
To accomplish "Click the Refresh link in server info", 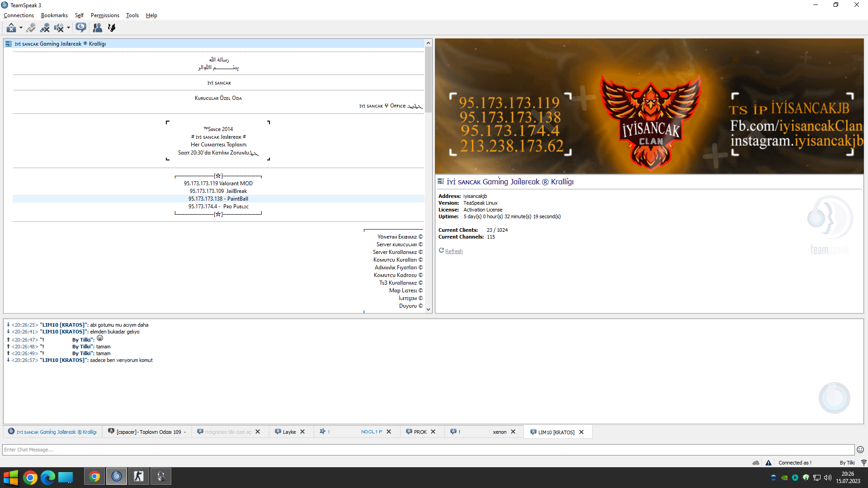I will click(453, 251).
